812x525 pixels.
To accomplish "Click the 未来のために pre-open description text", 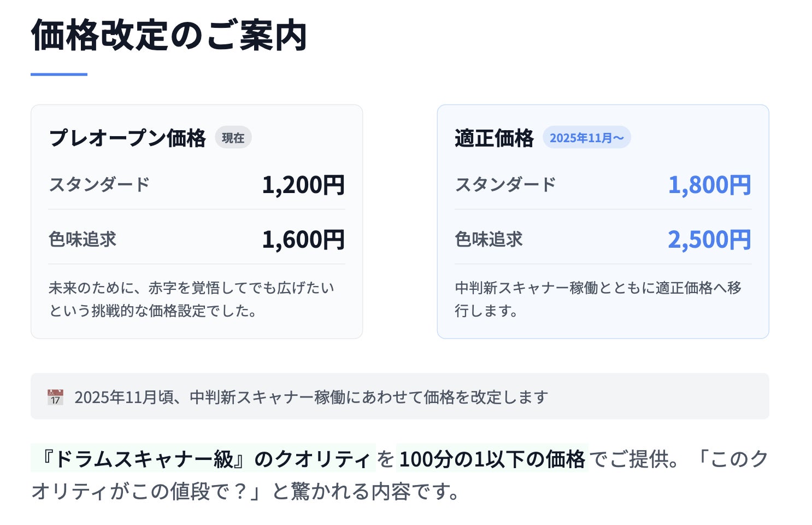I will point(191,299).
